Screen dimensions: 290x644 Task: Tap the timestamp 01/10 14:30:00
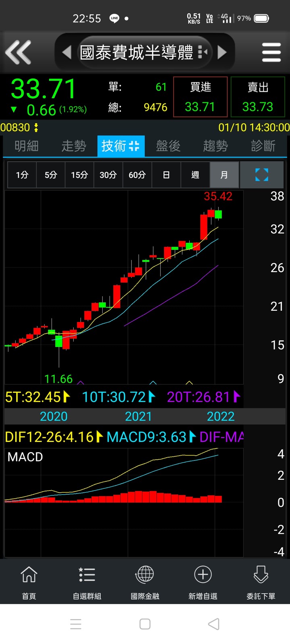254,128
